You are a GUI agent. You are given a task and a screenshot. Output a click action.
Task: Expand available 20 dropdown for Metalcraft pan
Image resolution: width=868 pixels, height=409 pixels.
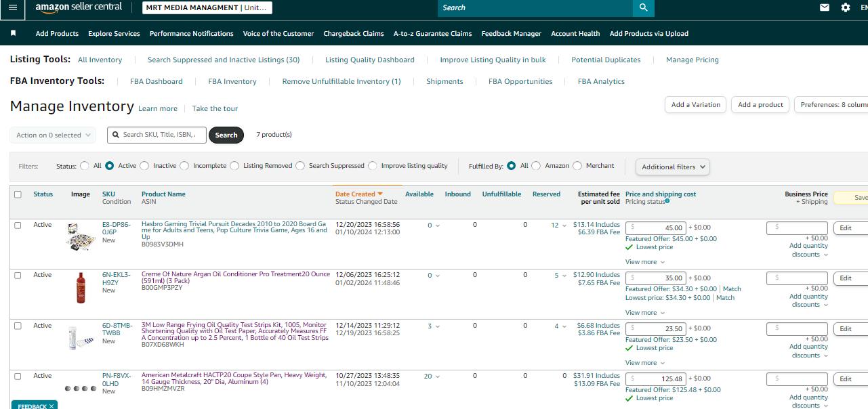click(432, 376)
